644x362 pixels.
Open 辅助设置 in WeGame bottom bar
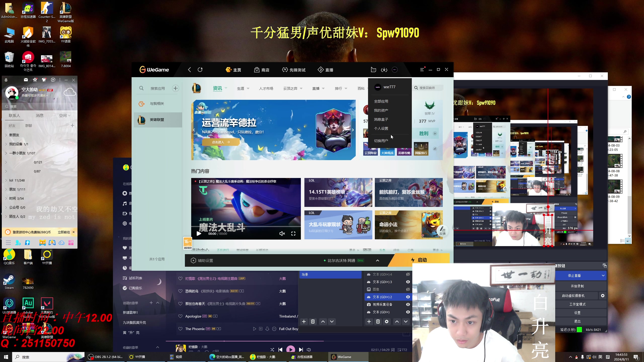tap(202, 260)
